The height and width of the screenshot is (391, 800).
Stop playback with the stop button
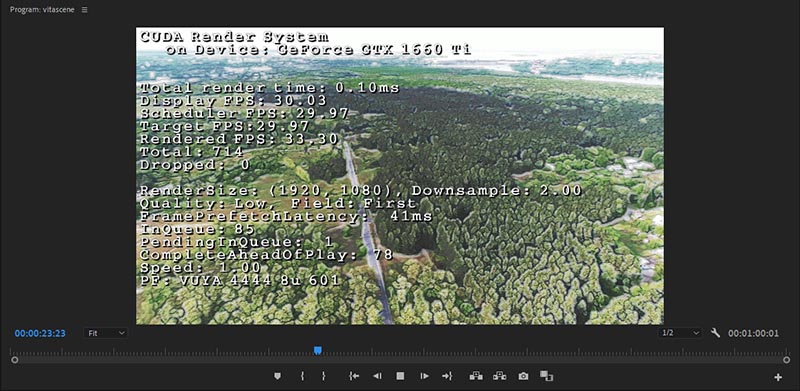click(x=401, y=376)
